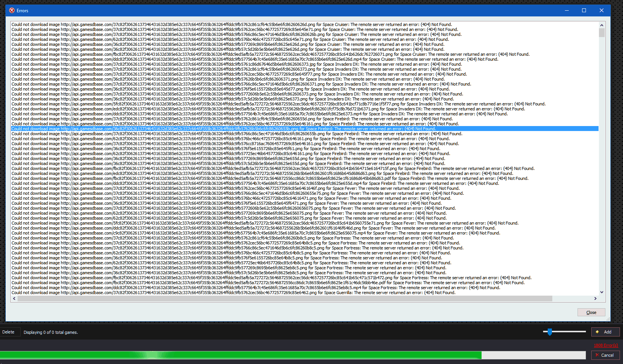The image size is (623, 364).
Task: Click the blue zoom slider thumb
Action: coord(550,332)
